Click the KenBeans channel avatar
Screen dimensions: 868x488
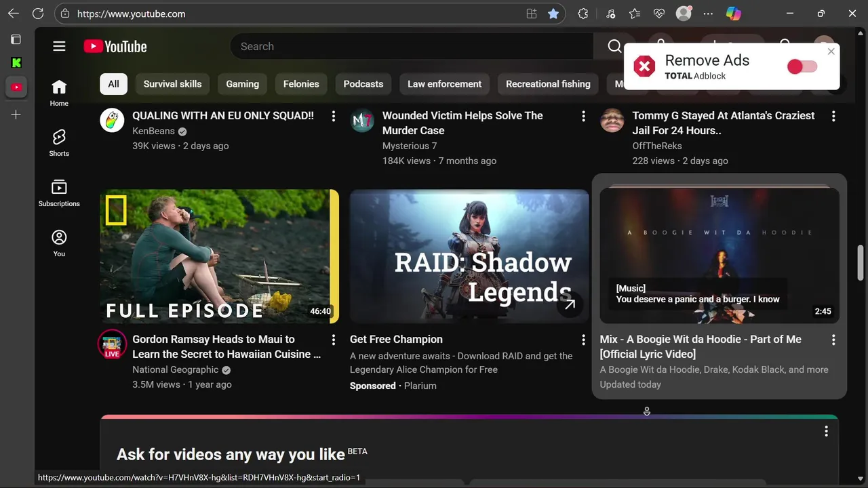pyautogui.click(x=112, y=120)
